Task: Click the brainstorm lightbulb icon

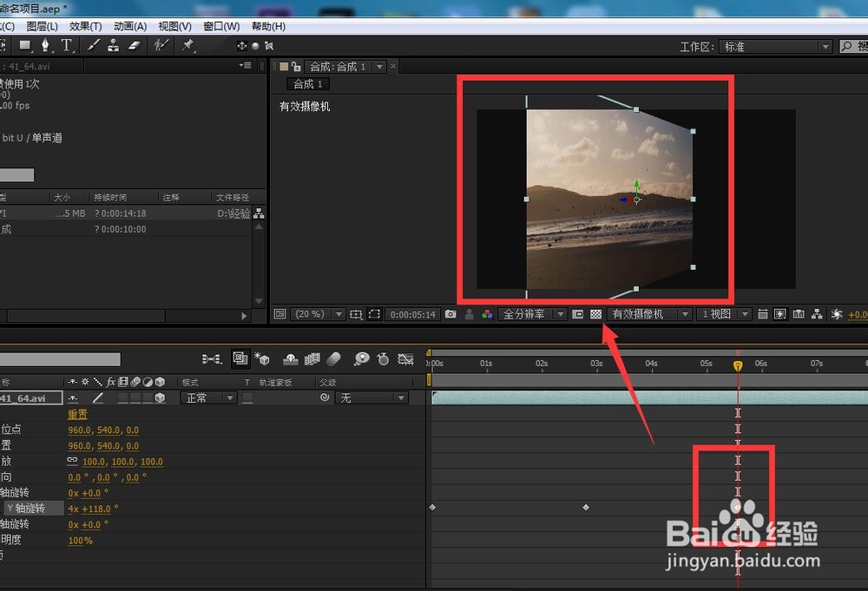Action: pos(361,359)
